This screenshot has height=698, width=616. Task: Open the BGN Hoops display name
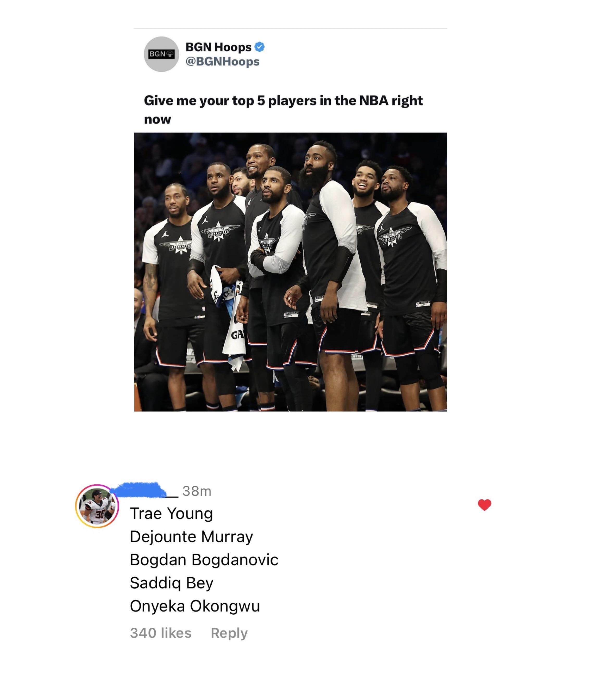218,47
